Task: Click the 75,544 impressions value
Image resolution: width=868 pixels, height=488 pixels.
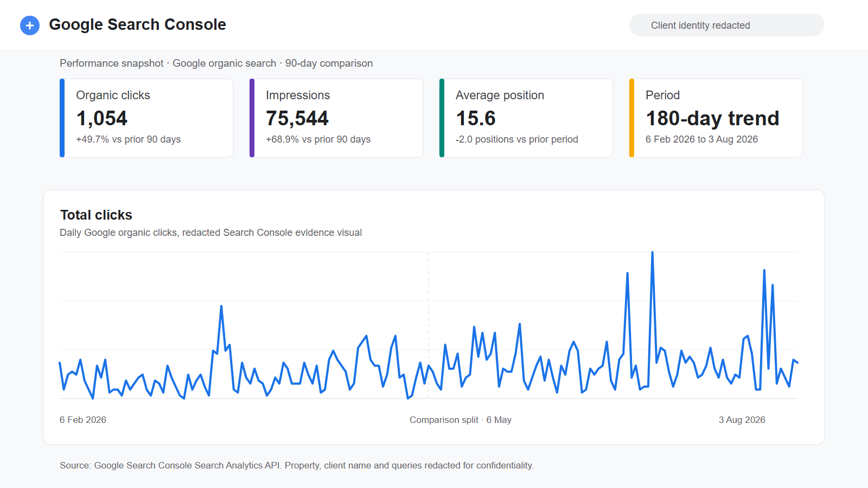Action: click(x=297, y=118)
